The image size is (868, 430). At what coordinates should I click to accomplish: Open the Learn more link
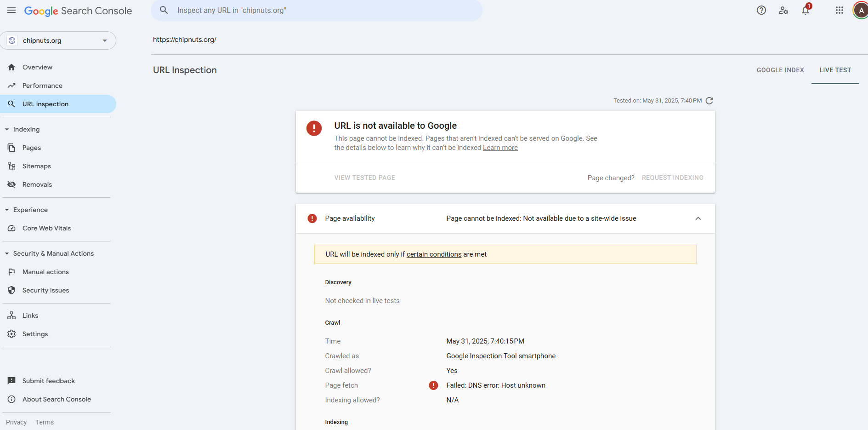coord(500,148)
